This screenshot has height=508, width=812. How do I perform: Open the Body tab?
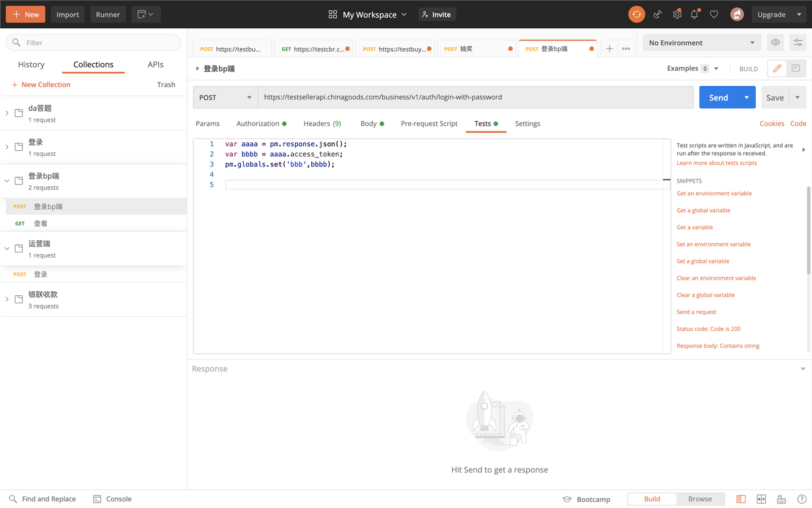coord(372,124)
